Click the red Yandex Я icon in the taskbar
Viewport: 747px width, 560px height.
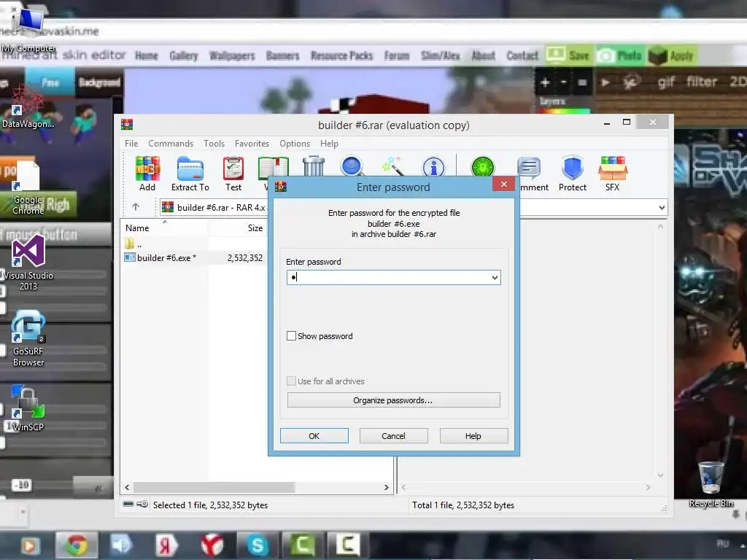coord(167,545)
